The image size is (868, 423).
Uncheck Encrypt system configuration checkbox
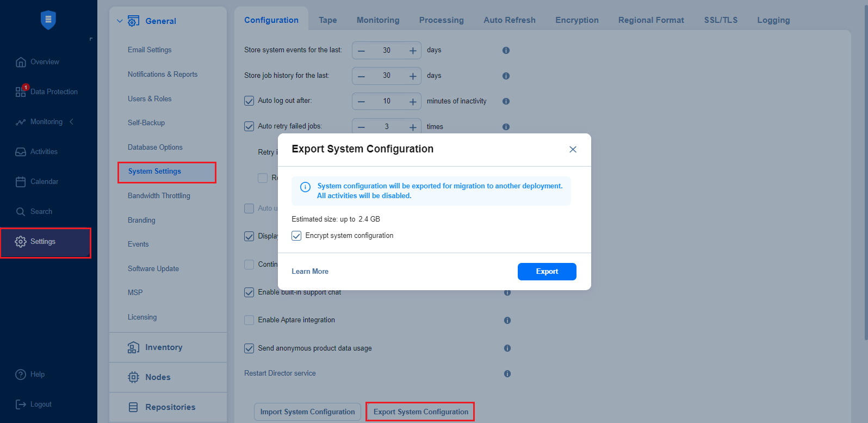pos(296,236)
